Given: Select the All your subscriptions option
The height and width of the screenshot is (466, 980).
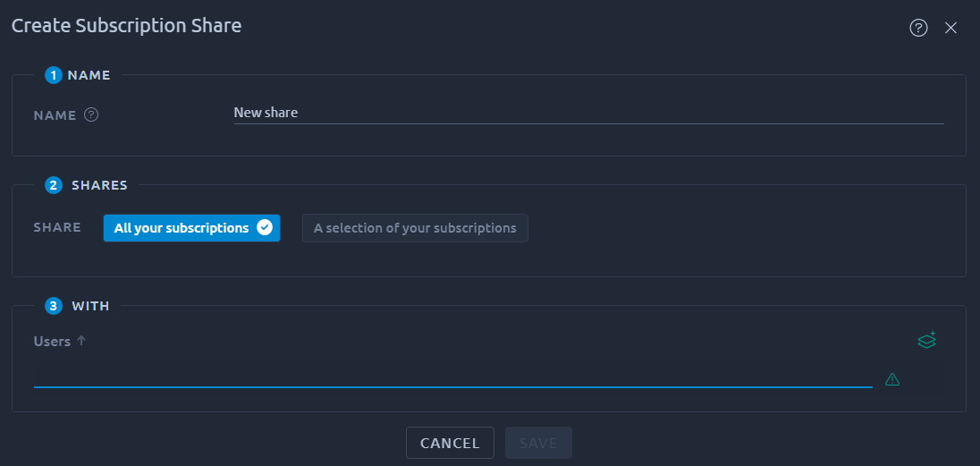Looking at the screenshot, I should [x=191, y=228].
